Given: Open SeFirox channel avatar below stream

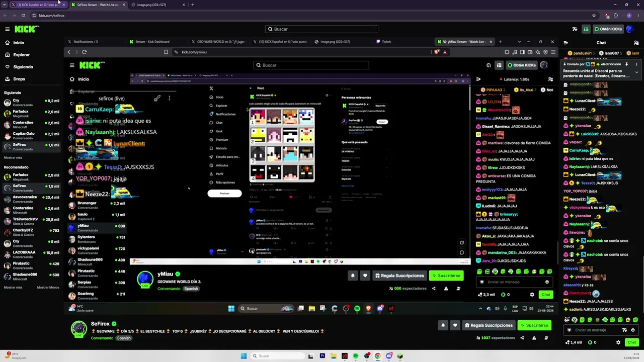Looking at the screenshot, I should click(x=78, y=329).
